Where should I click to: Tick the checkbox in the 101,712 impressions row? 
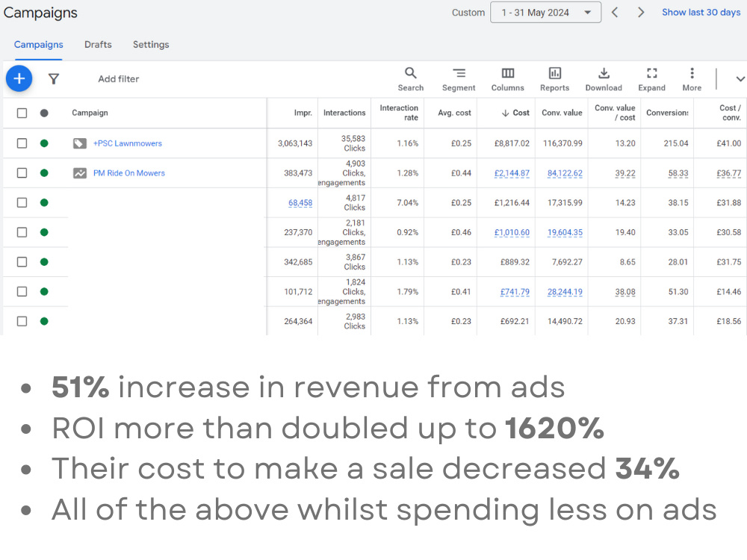(22, 291)
